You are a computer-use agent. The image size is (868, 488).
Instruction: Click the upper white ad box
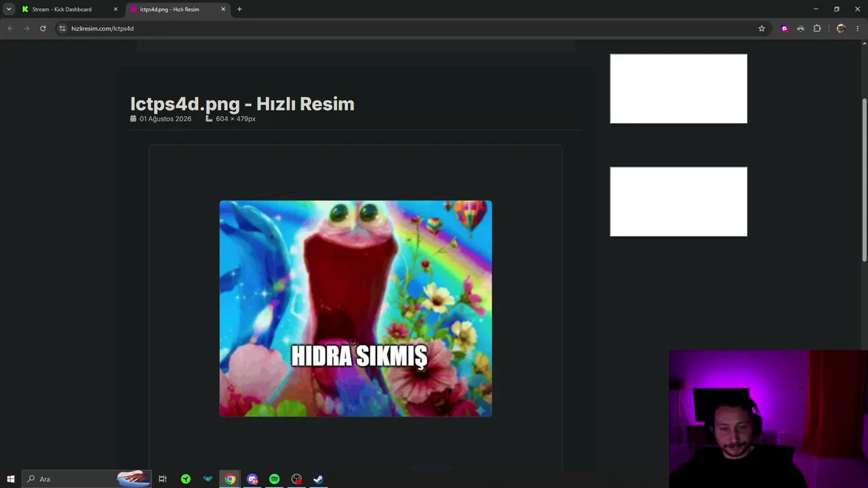coord(678,89)
